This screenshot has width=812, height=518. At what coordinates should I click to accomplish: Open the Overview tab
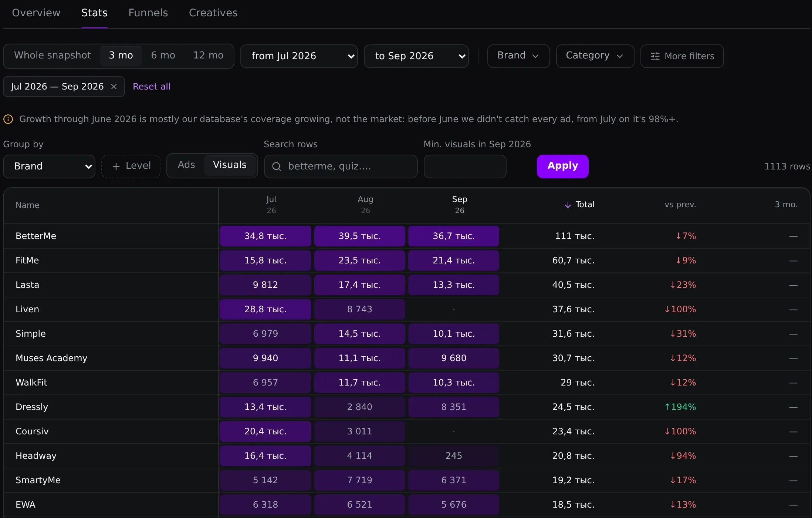coord(36,13)
